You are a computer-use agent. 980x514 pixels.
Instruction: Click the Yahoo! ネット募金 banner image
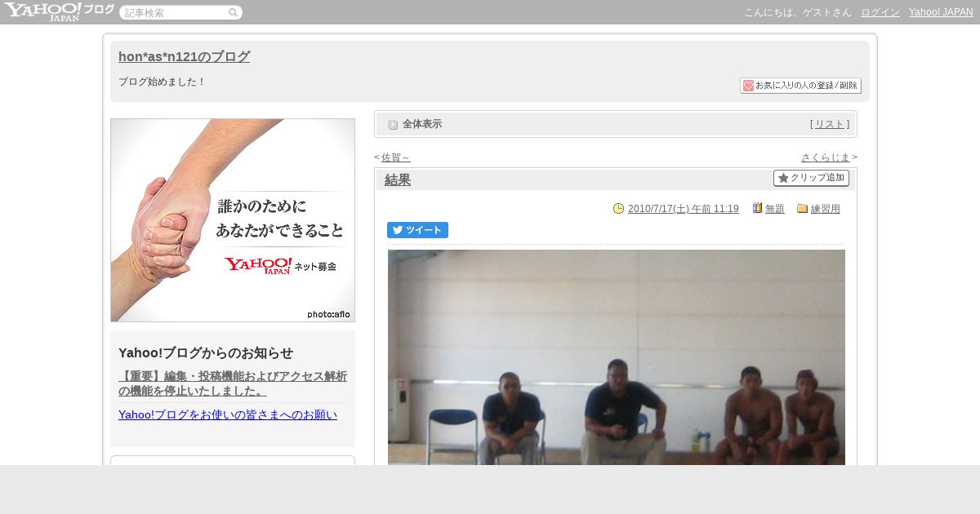(x=233, y=220)
